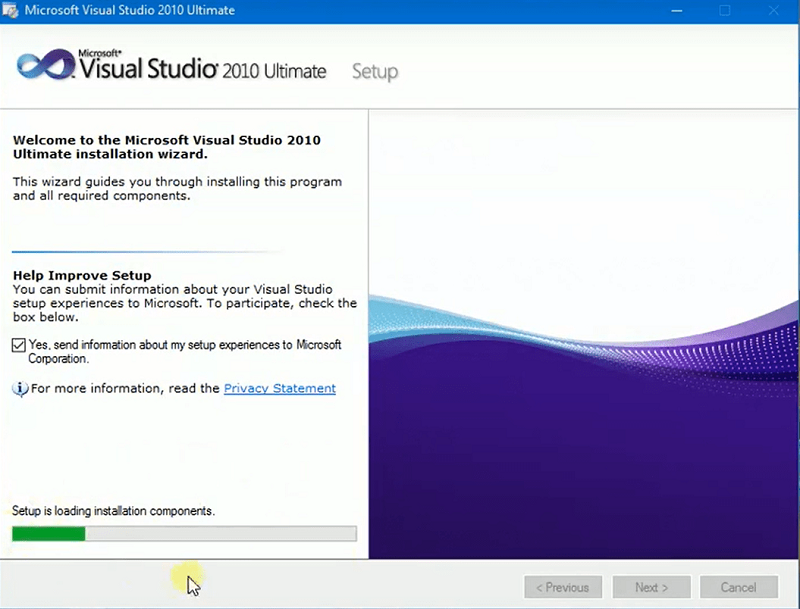
Task: Click the Visual Studio infinity logo
Action: click(x=45, y=63)
